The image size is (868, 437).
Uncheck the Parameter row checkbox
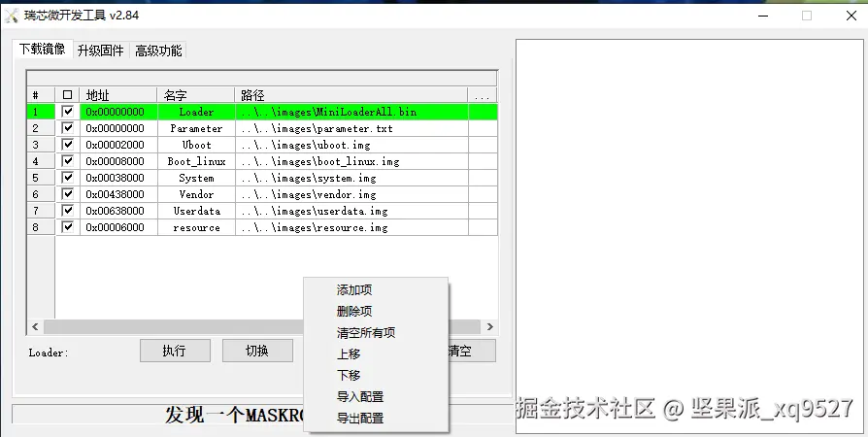(x=68, y=128)
